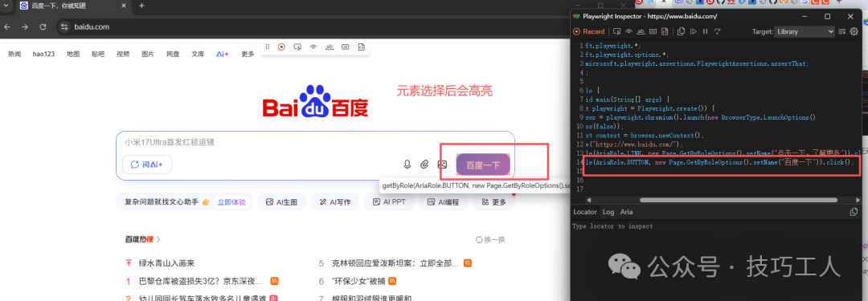This screenshot has width=868, height=301.
Task: Copy locator using icon beside Aria tab
Action: click(854, 212)
